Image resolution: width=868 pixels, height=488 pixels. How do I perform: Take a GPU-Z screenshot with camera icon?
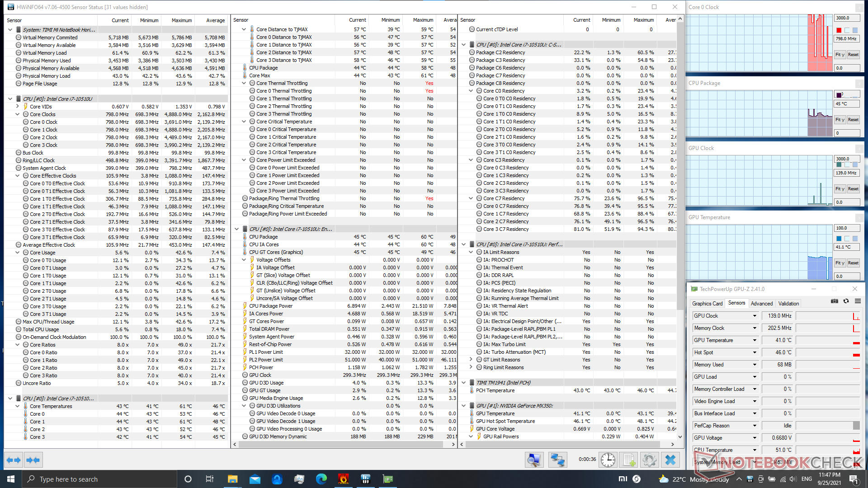point(835,301)
